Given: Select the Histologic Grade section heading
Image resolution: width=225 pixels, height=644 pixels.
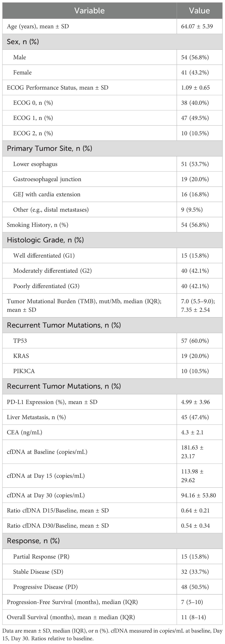Looking at the screenshot, I should (x=45, y=240).
